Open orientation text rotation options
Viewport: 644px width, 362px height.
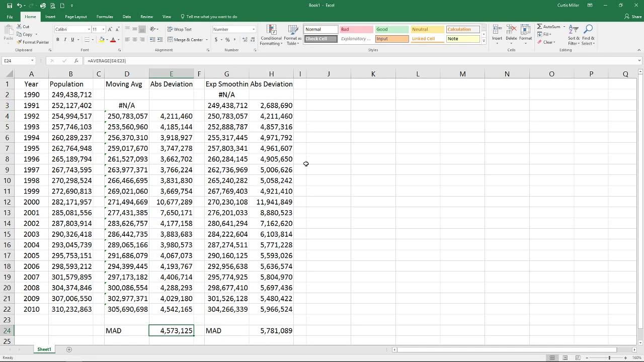154,29
